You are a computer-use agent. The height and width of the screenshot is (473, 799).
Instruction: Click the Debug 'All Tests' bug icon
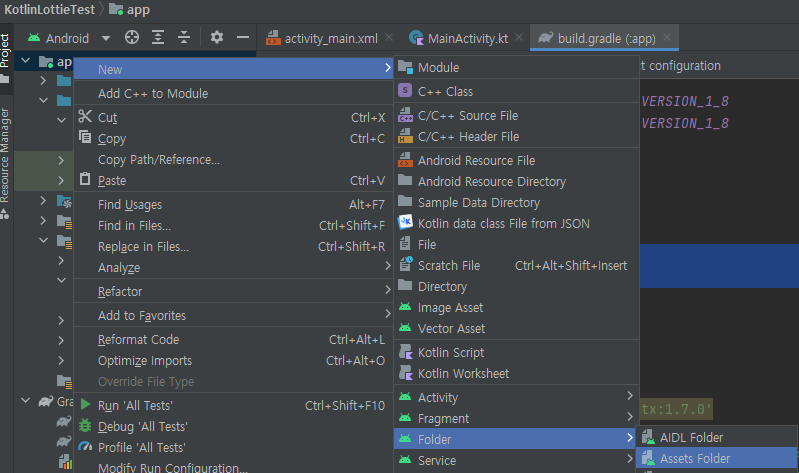(85, 426)
